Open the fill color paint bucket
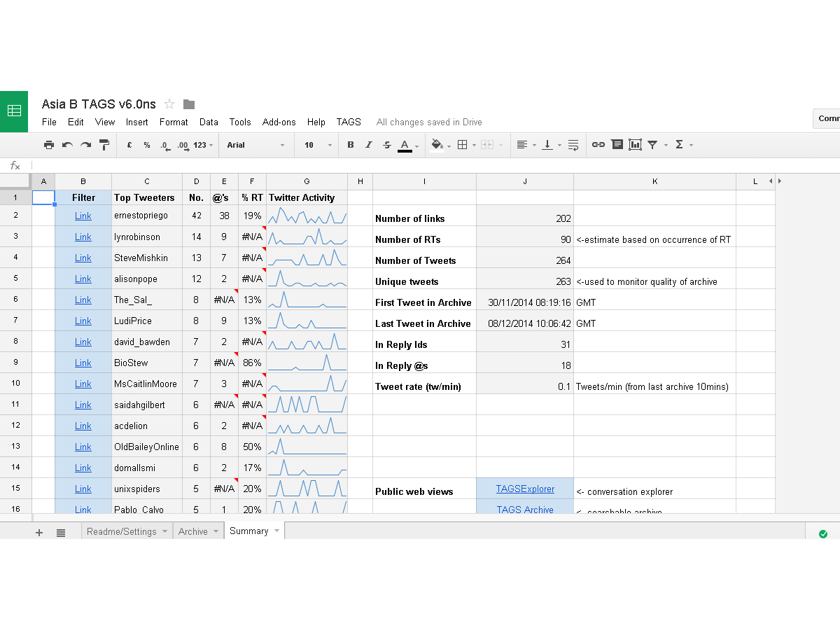The height and width of the screenshot is (630, 840). click(437, 145)
